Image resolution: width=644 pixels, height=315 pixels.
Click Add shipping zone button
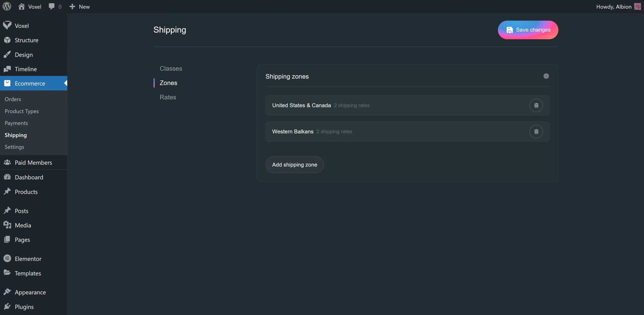click(x=295, y=165)
